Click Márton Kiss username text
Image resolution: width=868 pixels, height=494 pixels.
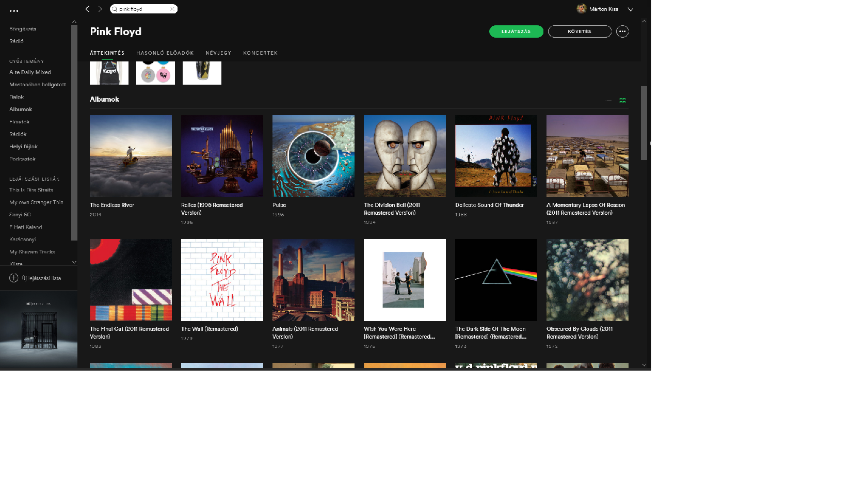pos(604,9)
